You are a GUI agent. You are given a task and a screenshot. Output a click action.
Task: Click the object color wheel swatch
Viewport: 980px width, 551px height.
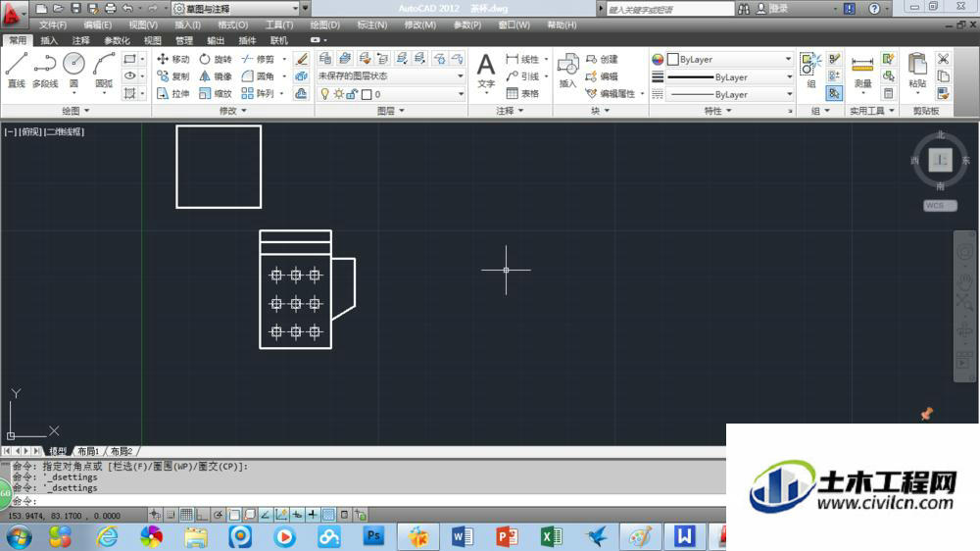[x=658, y=60]
